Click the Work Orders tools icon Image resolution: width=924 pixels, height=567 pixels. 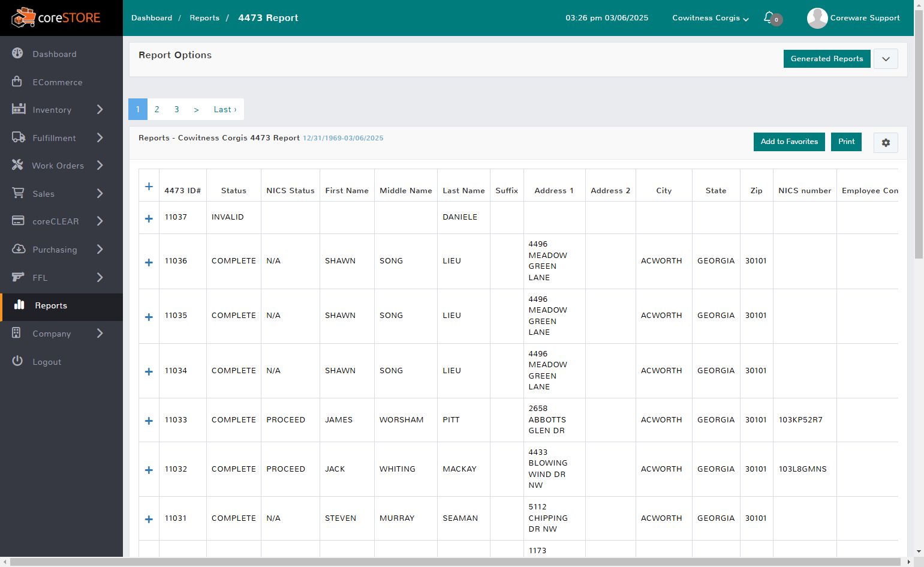coord(17,164)
